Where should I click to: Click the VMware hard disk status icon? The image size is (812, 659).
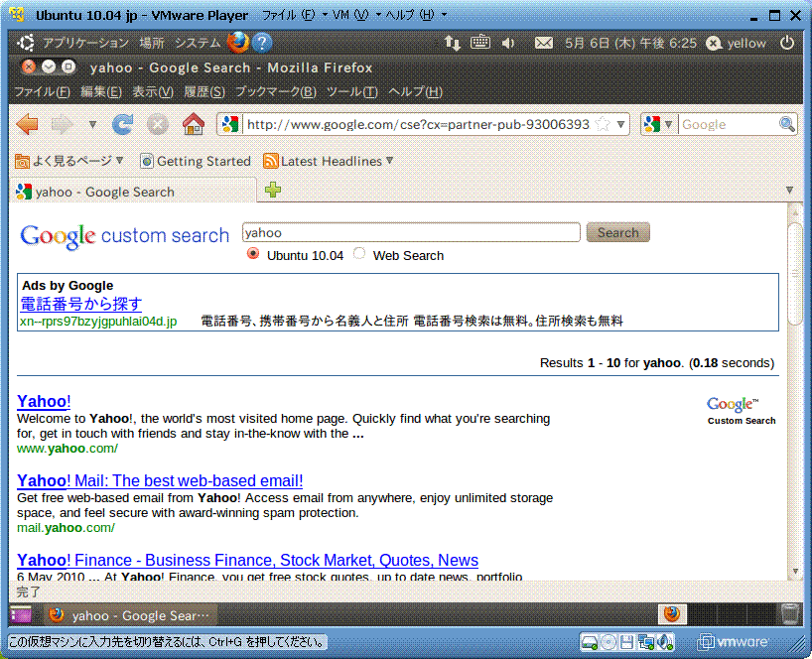[590, 642]
